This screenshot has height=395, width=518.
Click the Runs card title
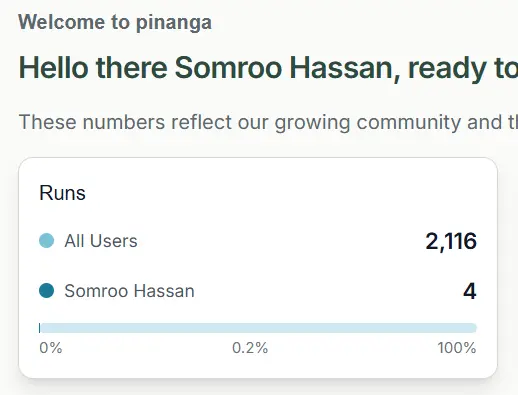tap(62, 193)
